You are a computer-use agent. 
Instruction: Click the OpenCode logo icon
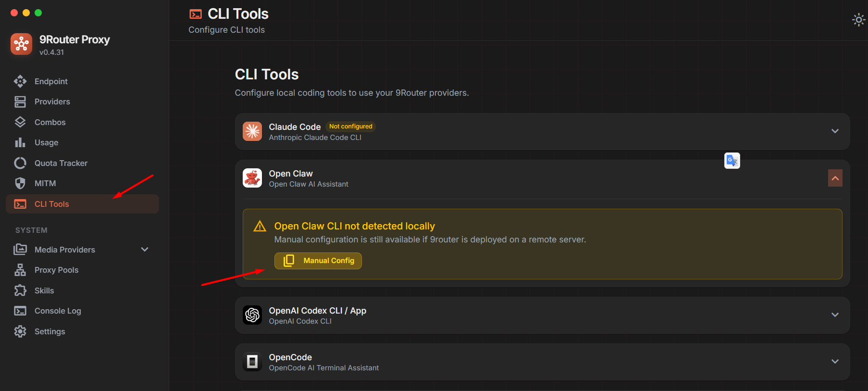click(x=252, y=362)
